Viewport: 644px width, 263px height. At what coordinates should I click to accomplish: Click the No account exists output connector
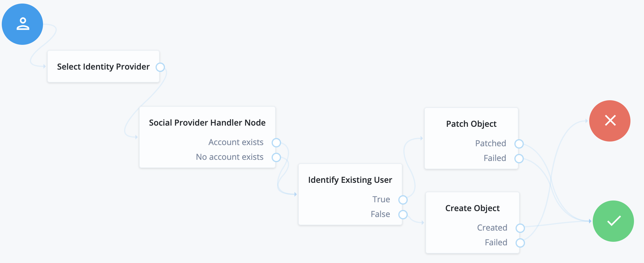[276, 157]
